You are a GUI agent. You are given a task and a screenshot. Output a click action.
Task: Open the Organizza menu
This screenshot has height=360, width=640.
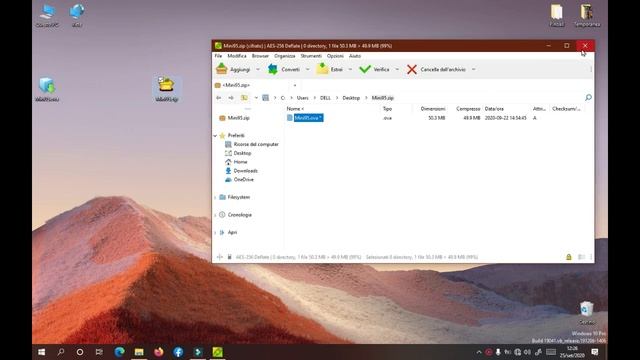click(284, 56)
